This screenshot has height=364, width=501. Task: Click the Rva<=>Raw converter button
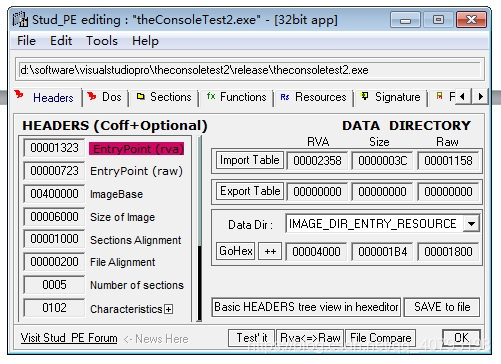click(x=310, y=338)
